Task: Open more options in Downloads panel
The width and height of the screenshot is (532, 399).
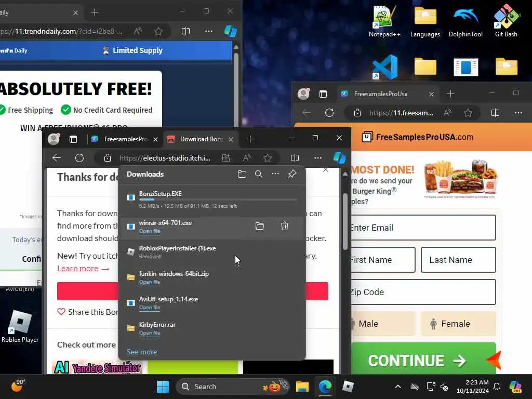Action: 275,174
